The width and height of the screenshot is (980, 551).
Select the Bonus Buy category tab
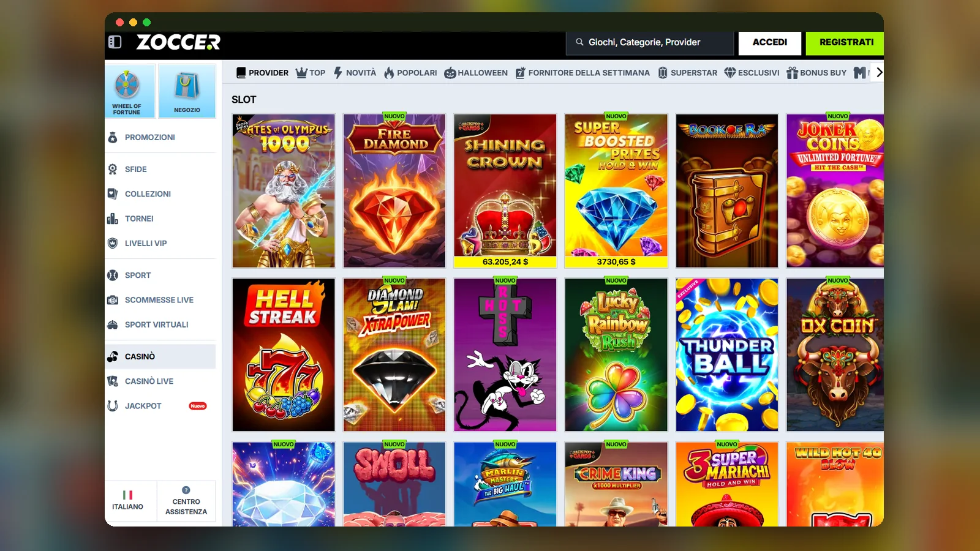[816, 73]
